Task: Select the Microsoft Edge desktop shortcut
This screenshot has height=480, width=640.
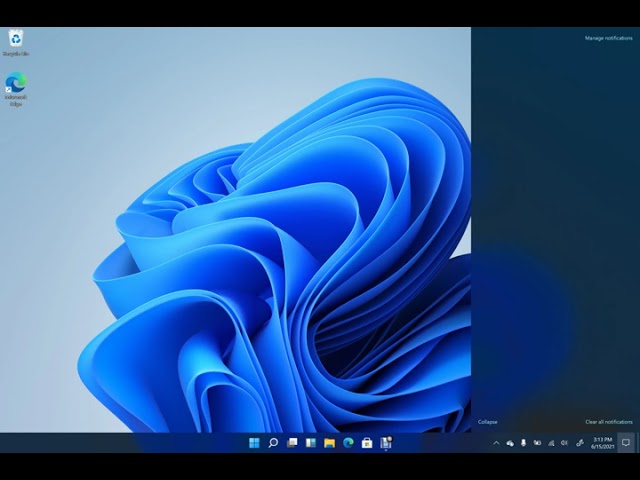Action: [16, 89]
